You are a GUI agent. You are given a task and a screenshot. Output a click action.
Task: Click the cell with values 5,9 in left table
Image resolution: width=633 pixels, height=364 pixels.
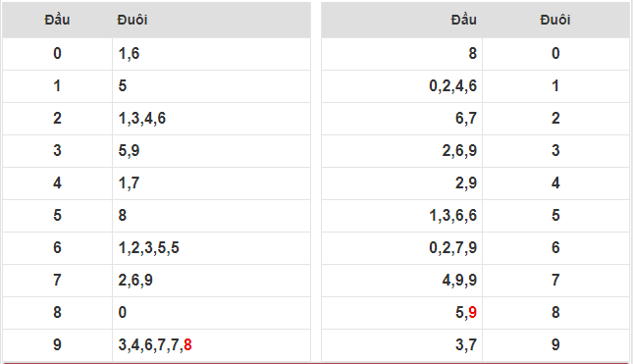tap(211, 150)
